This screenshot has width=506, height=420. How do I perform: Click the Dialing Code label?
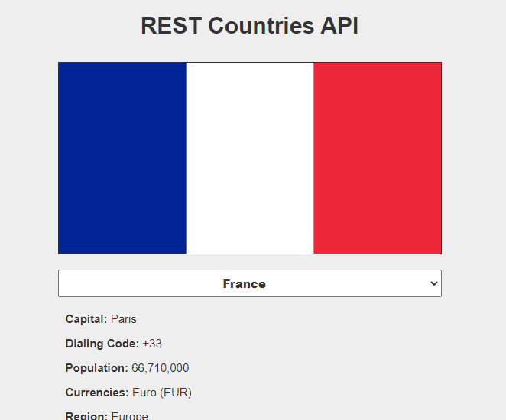tap(102, 344)
